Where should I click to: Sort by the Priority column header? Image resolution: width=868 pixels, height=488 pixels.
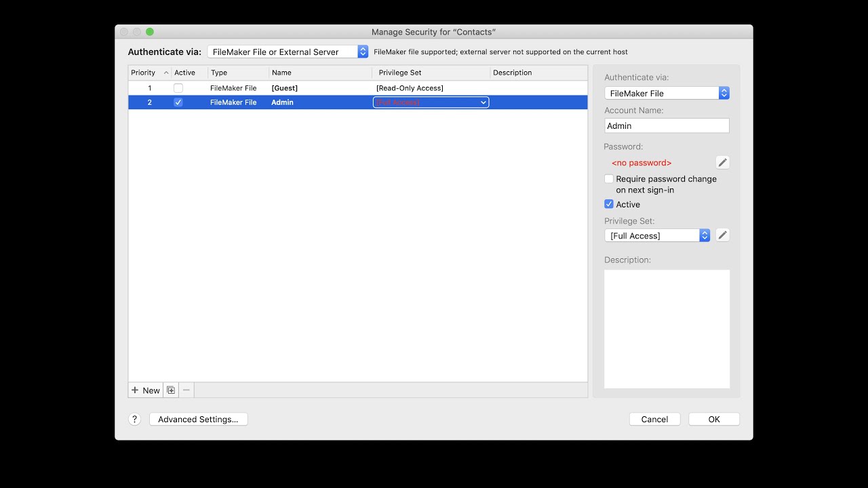[149, 73]
